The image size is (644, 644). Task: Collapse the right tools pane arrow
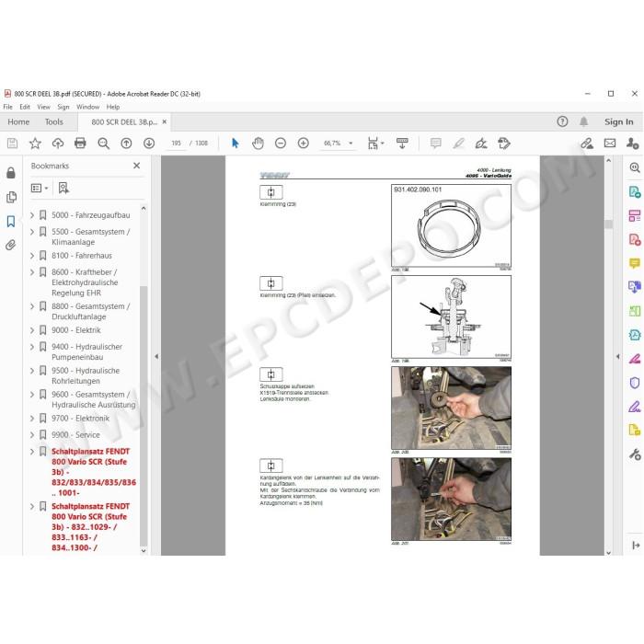click(x=617, y=356)
